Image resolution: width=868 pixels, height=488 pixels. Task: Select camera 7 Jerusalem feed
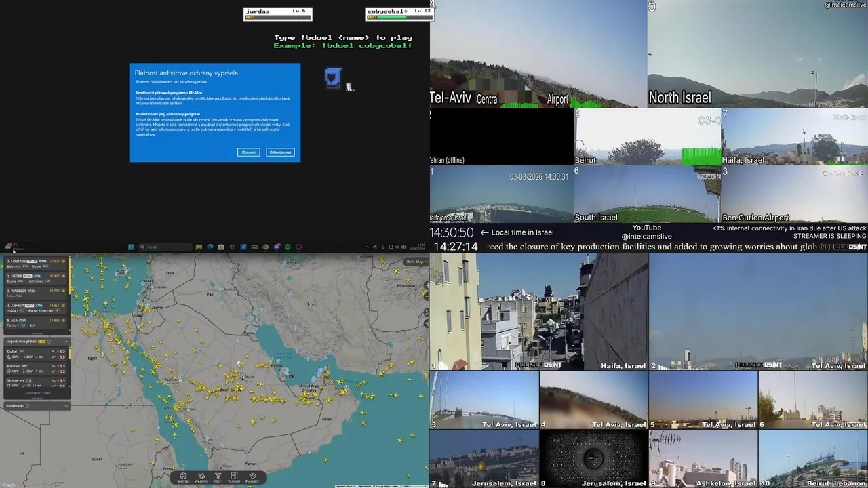[484, 459]
